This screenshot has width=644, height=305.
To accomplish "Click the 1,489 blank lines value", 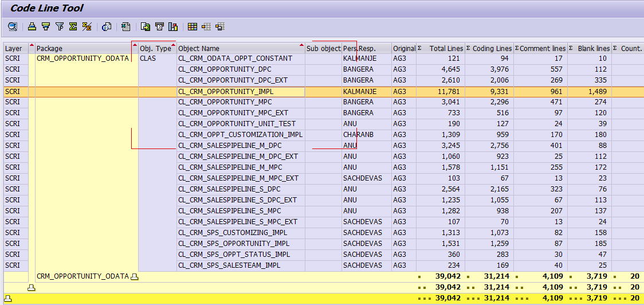I will (x=597, y=92).
